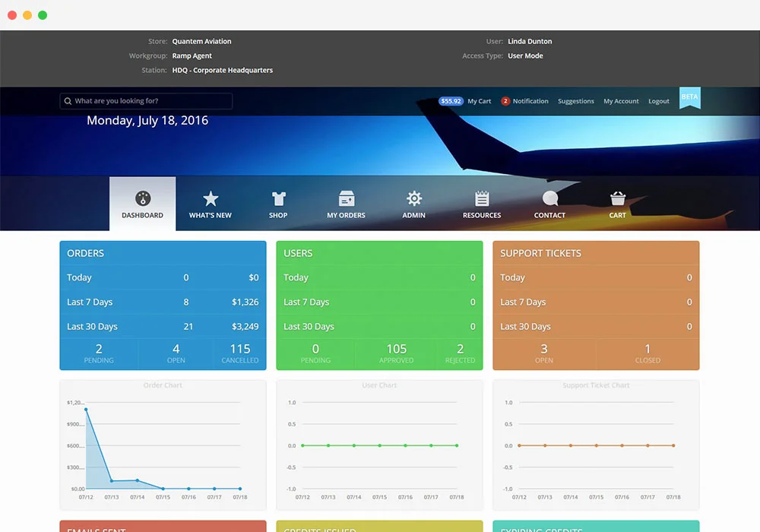Open the Shop t-shirt icon
Image resolution: width=760 pixels, height=532 pixels.
(278, 197)
